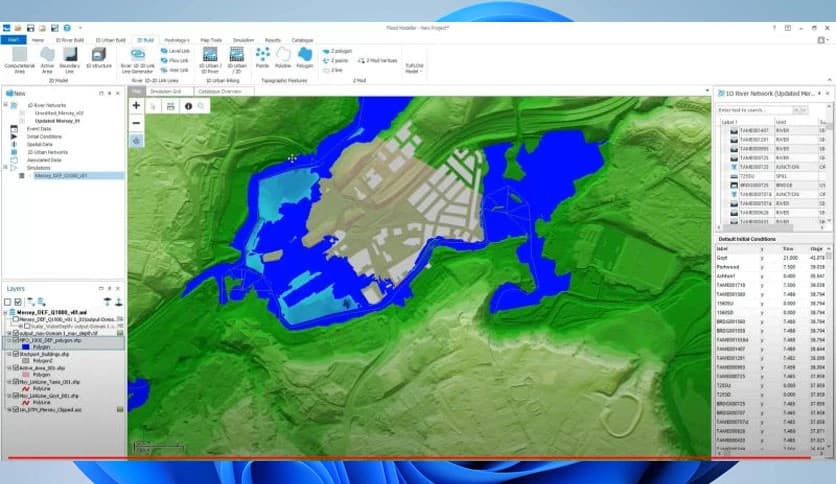Activate the map pan hand tool
Screen dimensions: 836x484
tap(136, 140)
